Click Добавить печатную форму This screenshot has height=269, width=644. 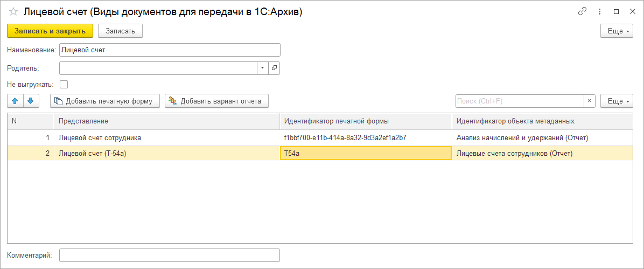(105, 101)
